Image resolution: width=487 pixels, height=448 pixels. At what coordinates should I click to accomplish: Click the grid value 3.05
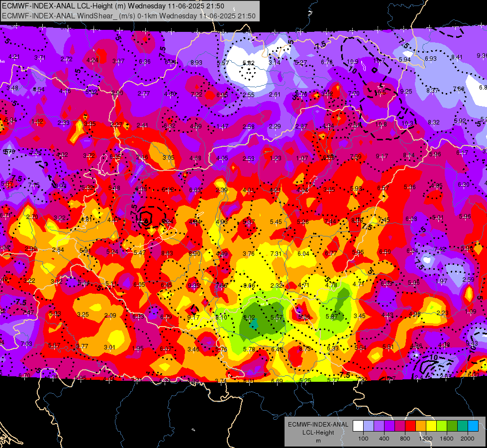[168, 158]
